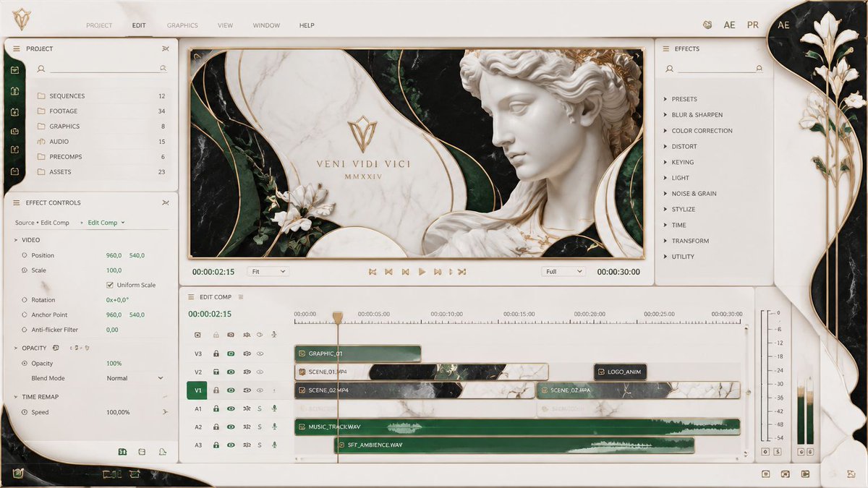This screenshot has height=488, width=868.
Task: Lock the V2 track
Action: (216, 371)
